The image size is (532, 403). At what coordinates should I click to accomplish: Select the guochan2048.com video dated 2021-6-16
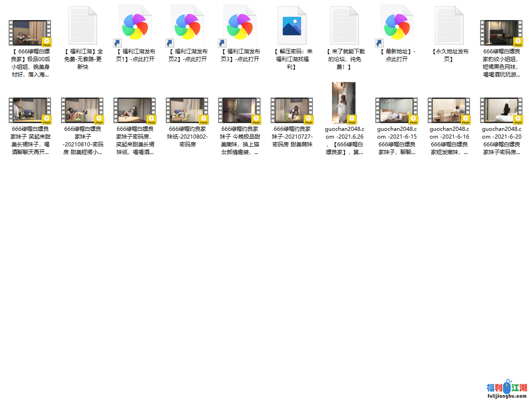449,110
